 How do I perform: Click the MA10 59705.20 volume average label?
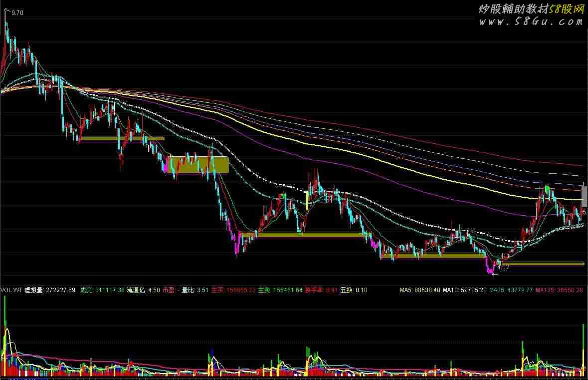click(465, 290)
